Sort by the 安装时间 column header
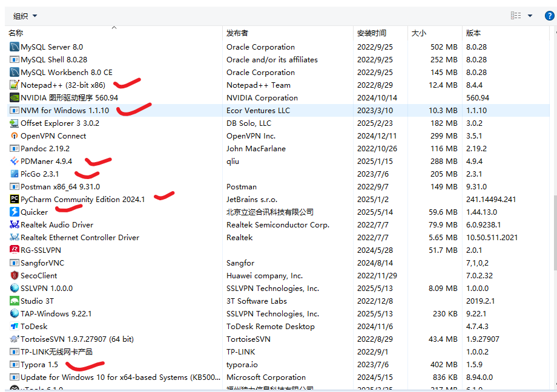 point(380,33)
